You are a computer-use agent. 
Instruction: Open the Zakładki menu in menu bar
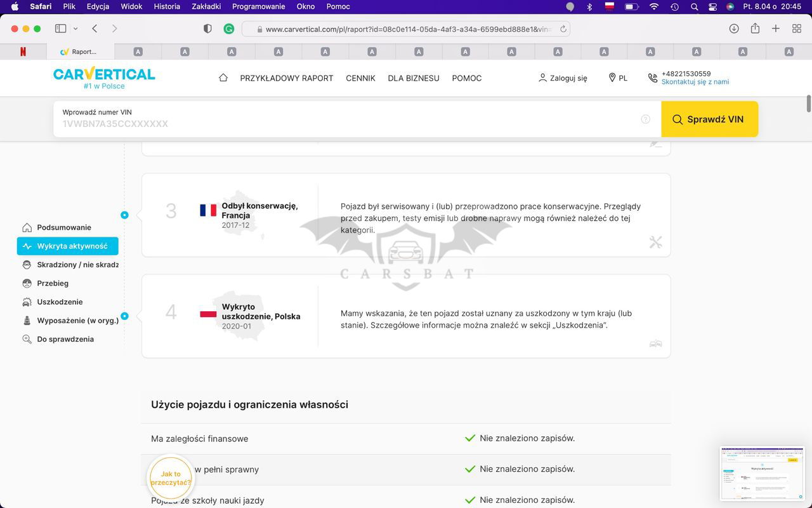click(206, 6)
